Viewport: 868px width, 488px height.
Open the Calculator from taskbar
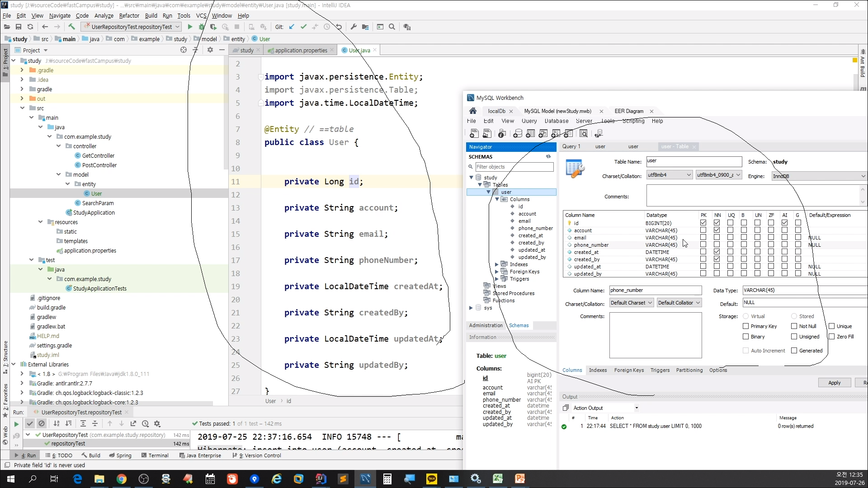[387, 479]
